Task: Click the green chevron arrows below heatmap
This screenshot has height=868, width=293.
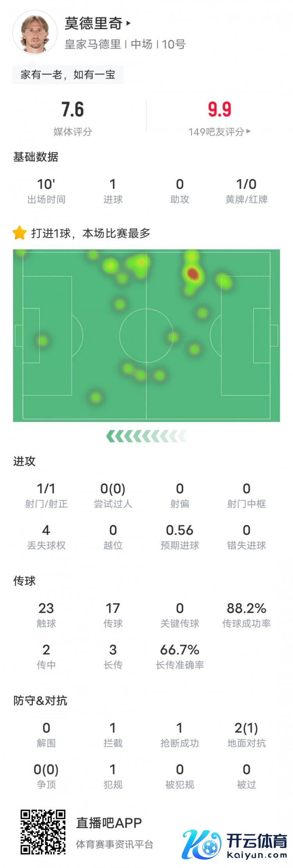Action: [146, 436]
